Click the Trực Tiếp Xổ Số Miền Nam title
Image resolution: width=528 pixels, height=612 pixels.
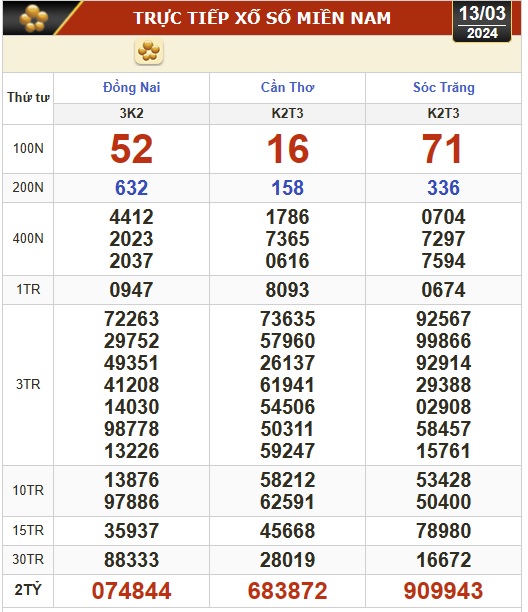tap(262, 18)
